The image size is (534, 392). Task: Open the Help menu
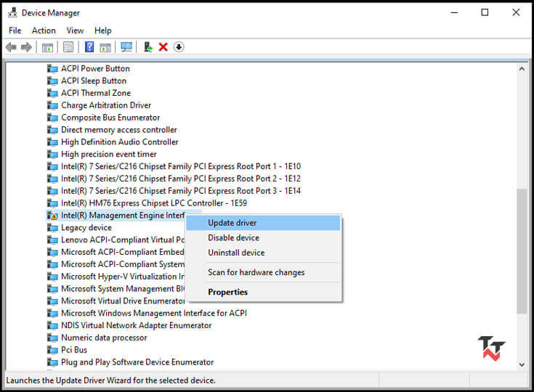point(103,30)
